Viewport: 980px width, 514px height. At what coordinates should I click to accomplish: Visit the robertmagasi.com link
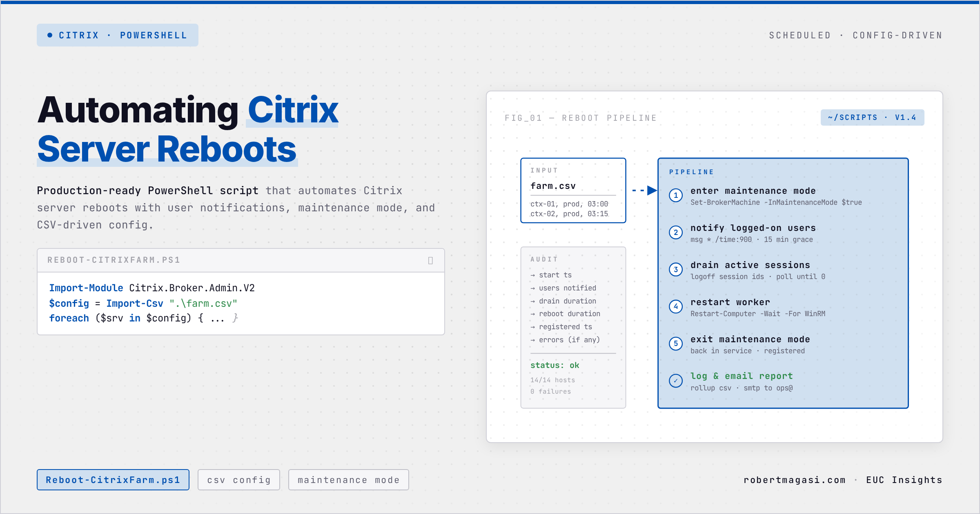(794, 480)
